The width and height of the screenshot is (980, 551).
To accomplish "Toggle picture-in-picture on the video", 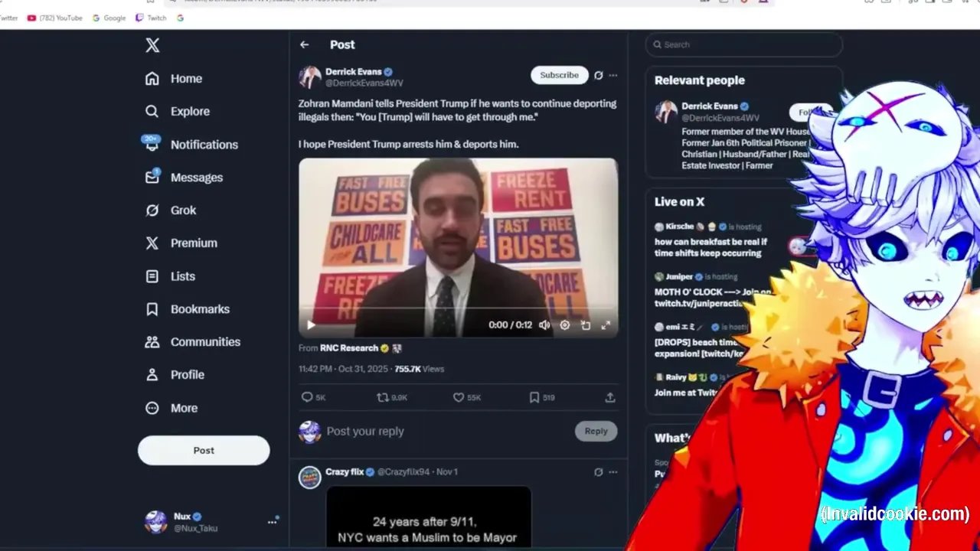I will tap(586, 325).
